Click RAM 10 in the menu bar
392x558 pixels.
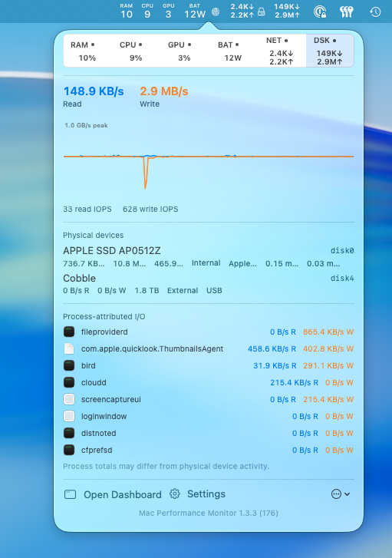pyautogui.click(x=127, y=11)
